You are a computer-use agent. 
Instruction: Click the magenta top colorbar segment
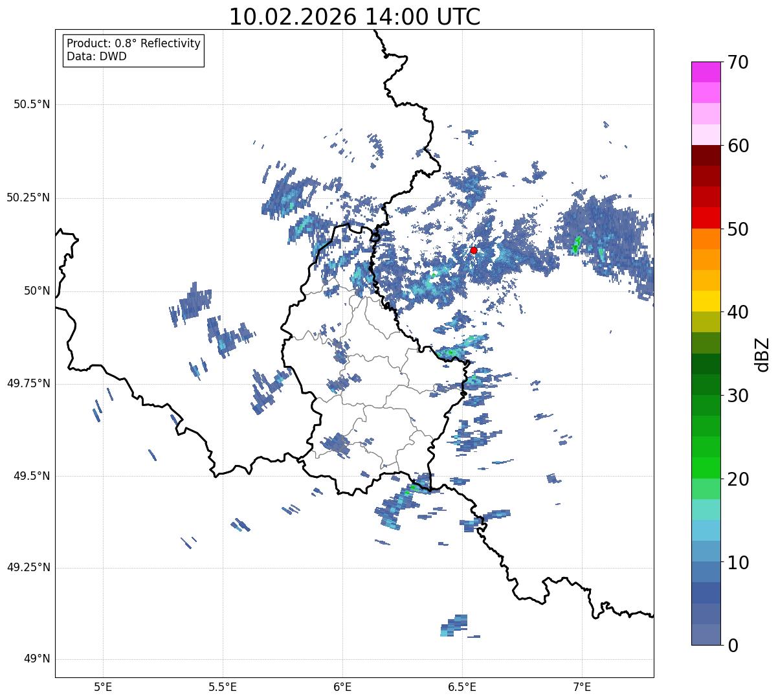pos(706,72)
